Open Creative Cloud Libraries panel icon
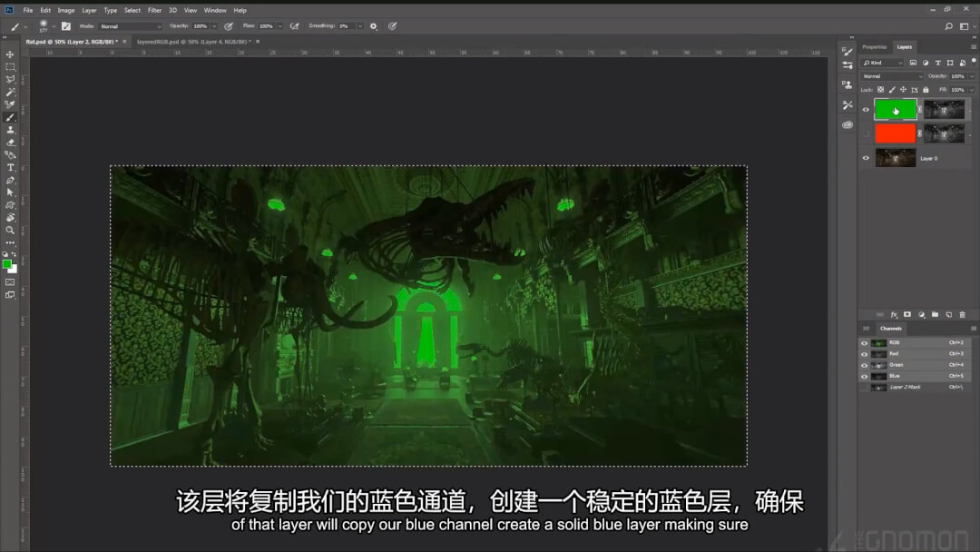 848,124
